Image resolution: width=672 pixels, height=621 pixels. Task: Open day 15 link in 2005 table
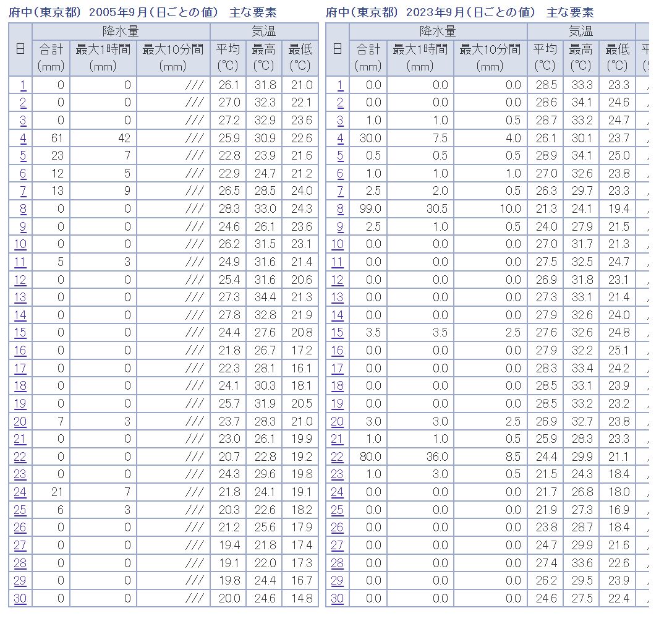[x=20, y=333]
